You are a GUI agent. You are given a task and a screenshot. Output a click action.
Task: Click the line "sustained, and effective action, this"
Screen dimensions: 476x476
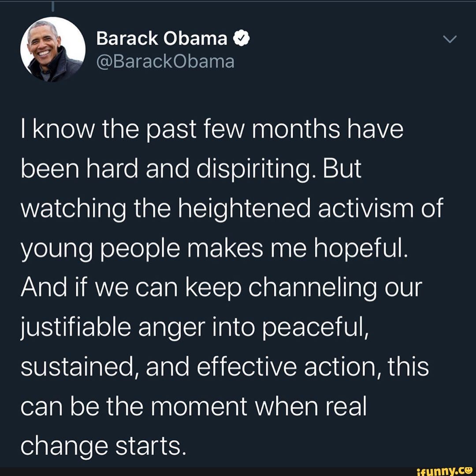tap(225, 368)
